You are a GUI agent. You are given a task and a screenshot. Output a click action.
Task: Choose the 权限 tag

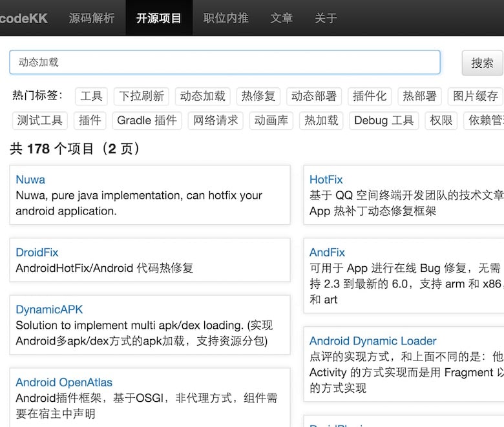click(441, 121)
